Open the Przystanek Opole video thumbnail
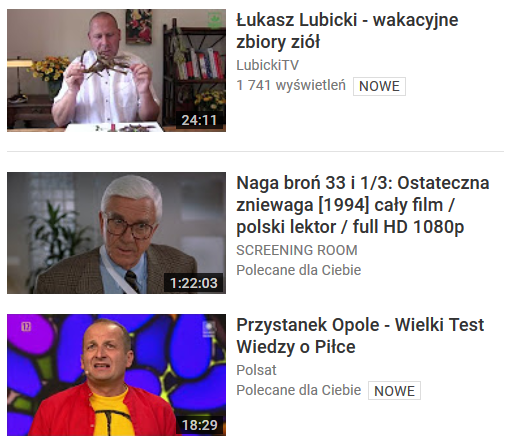 click(x=116, y=375)
